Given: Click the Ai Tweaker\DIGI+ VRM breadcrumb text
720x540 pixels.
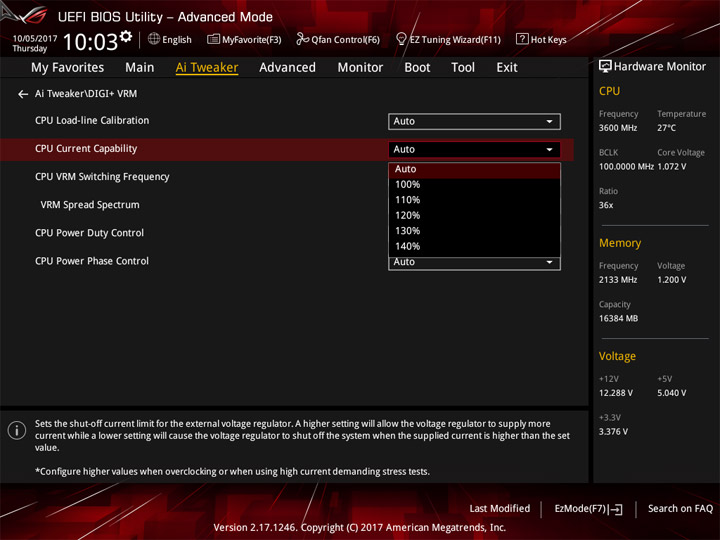Looking at the screenshot, I should click(x=86, y=94).
